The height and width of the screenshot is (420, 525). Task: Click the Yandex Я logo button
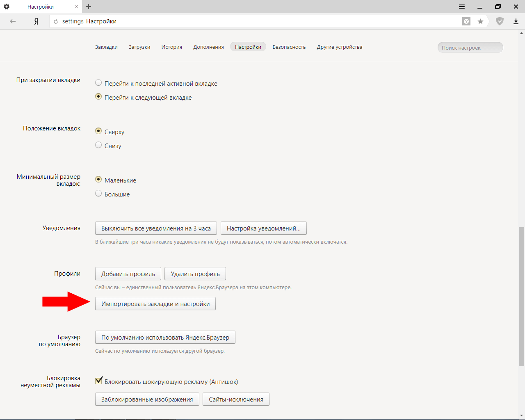tap(36, 21)
